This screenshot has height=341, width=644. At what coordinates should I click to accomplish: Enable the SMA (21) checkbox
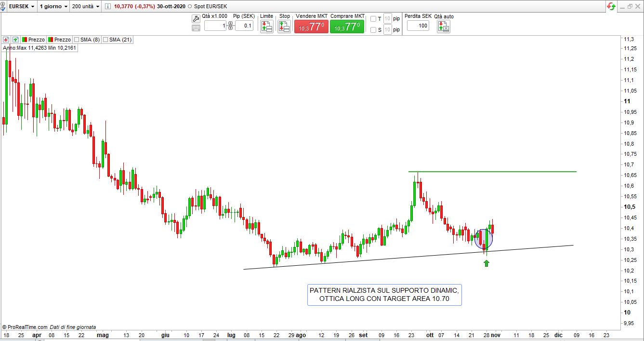(x=105, y=40)
